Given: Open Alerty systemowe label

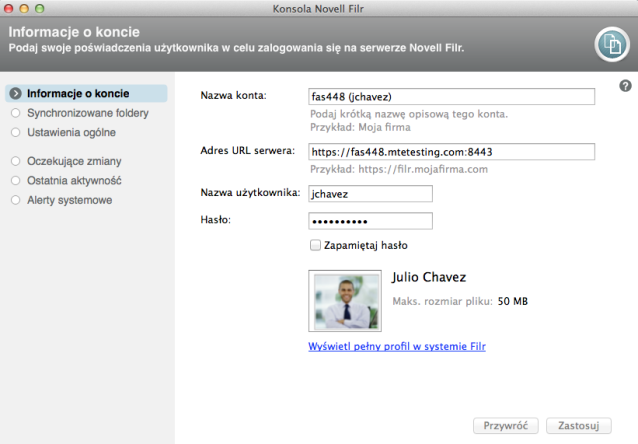Looking at the screenshot, I should pyautogui.click(x=70, y=200).
